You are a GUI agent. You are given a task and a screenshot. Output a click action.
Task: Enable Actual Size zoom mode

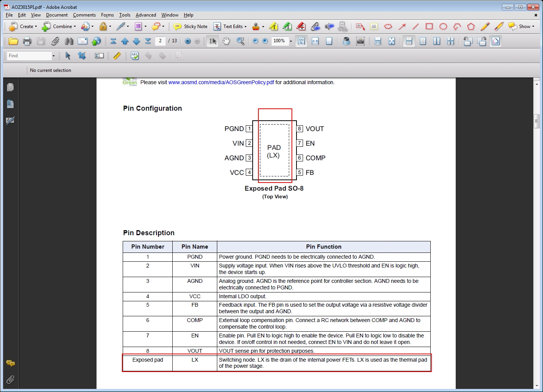301,41
